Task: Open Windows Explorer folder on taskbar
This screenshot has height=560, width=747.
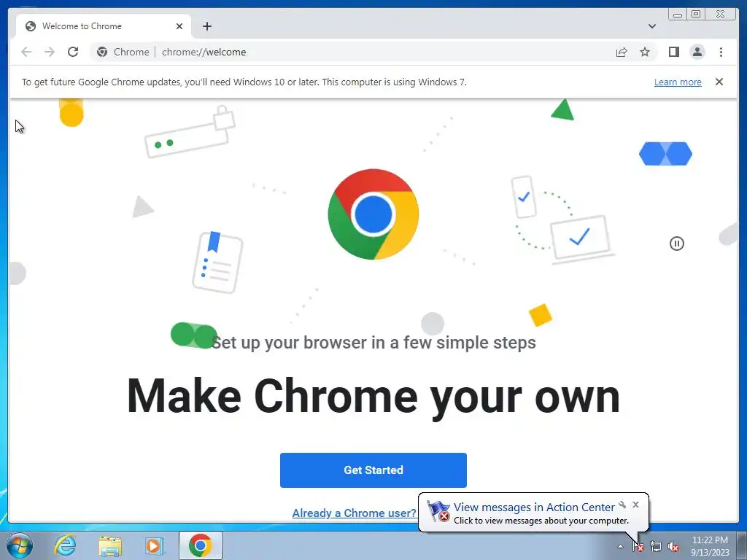Action: click(109, 545)
